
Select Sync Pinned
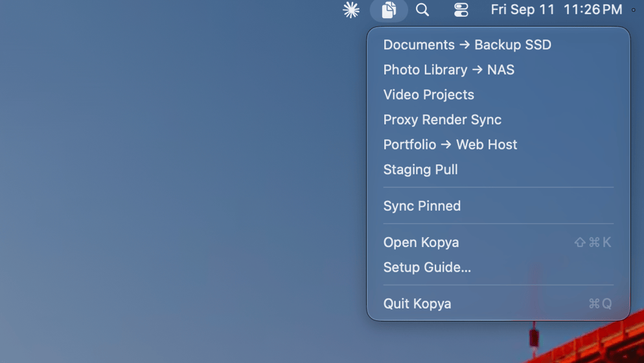pos(498,206)
